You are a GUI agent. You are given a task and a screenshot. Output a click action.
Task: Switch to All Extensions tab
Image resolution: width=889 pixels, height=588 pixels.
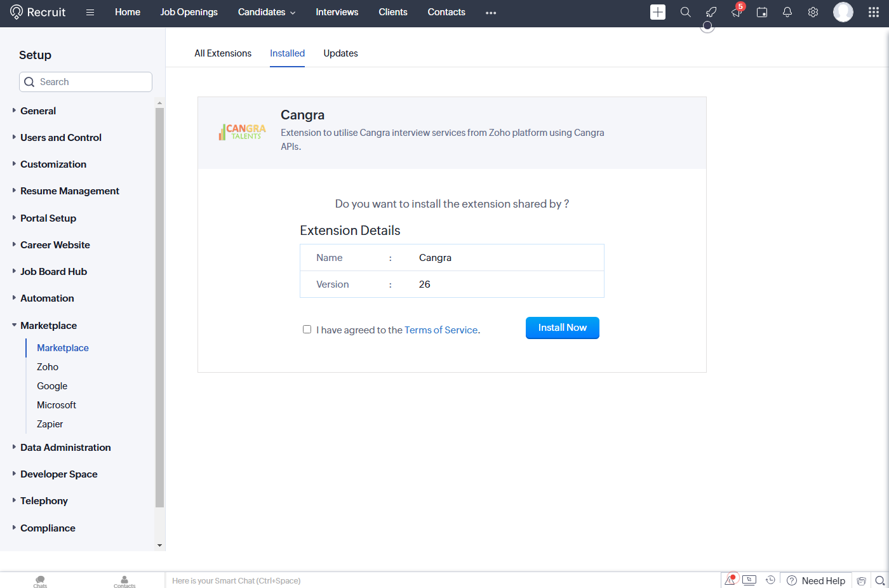pyautogui.click(x=223, y=53)
